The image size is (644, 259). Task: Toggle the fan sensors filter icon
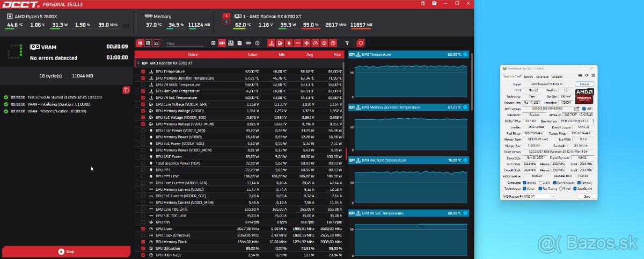306,43
